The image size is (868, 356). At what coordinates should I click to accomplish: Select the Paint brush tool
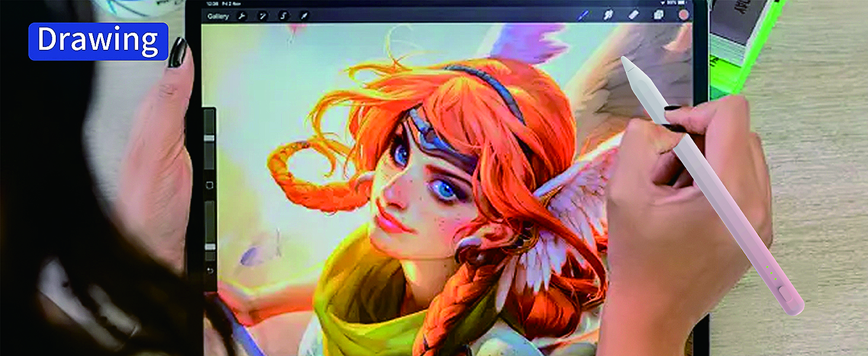click(583, 15)
